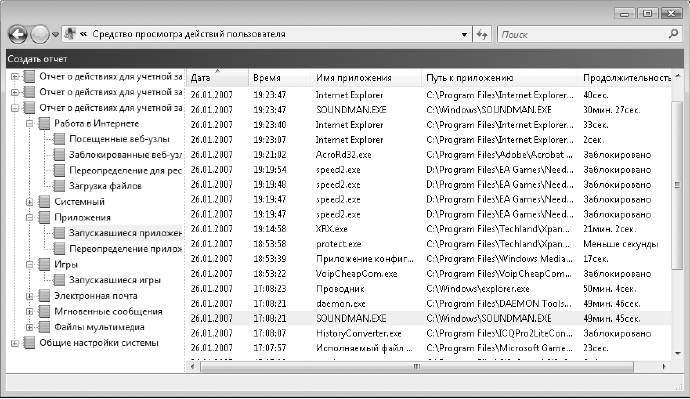Screen dimensions: 690x399
Task: Click the address bar user icon
Action: coord(70,33)
